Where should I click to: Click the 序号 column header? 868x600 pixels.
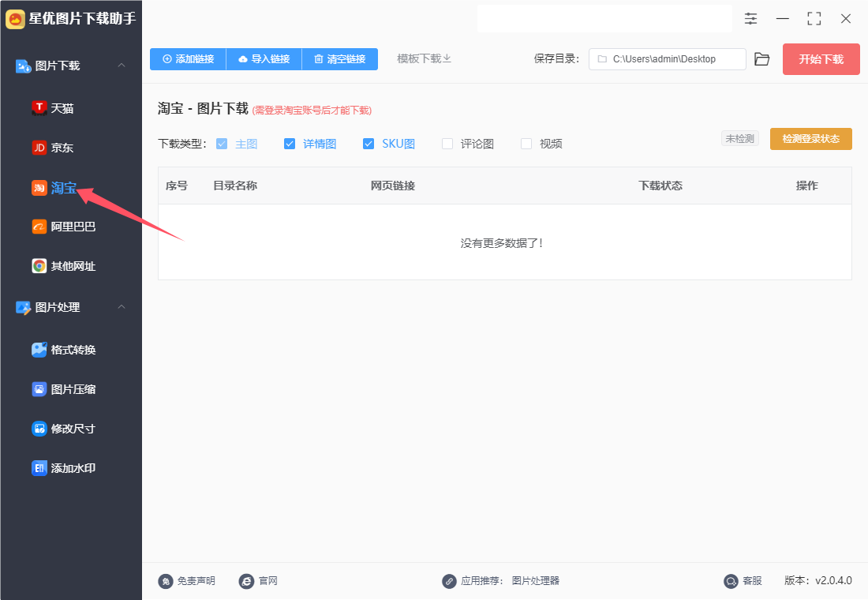[177, 186]
